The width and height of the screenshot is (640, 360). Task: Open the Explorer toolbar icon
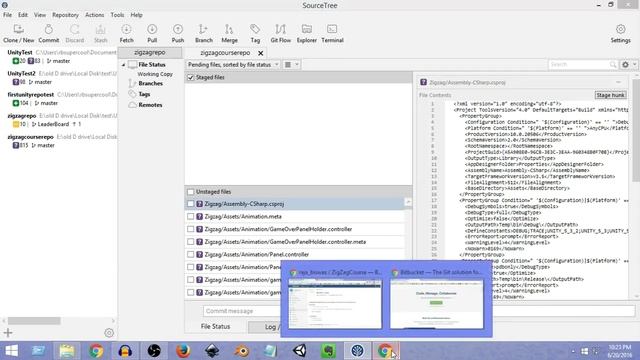(307, 33)
